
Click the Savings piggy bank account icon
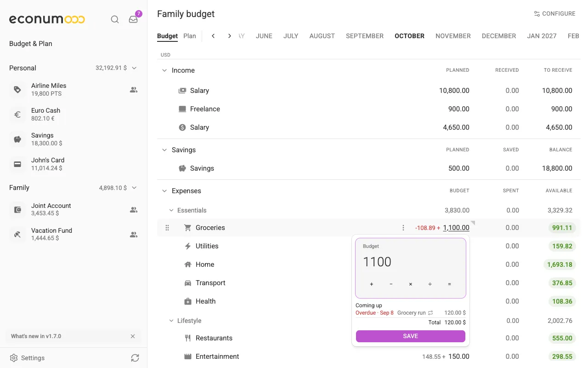17,139
